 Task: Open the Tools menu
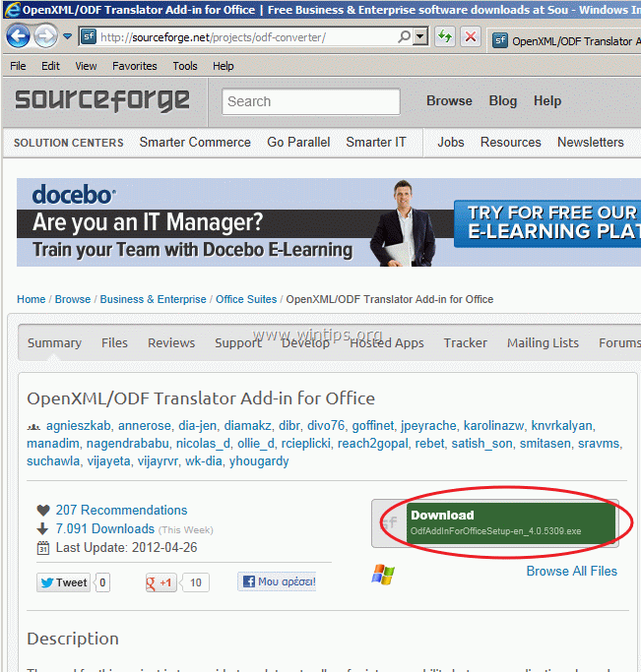pos(185,66)
